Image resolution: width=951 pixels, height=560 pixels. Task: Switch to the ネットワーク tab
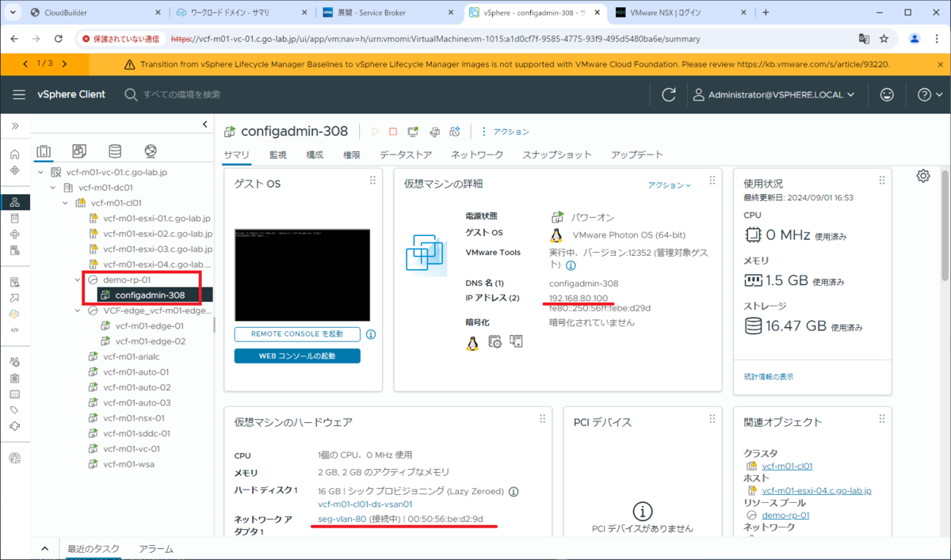pyautogui.click(x=477, y=154)
